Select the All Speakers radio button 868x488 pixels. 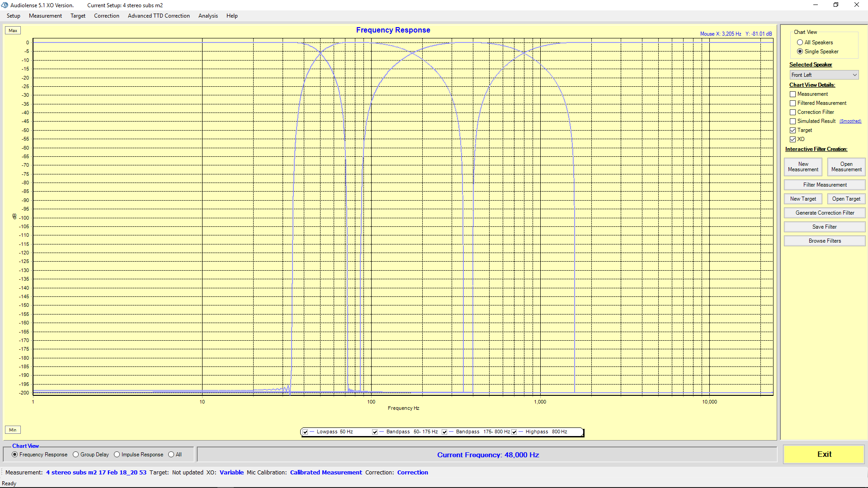800,42
